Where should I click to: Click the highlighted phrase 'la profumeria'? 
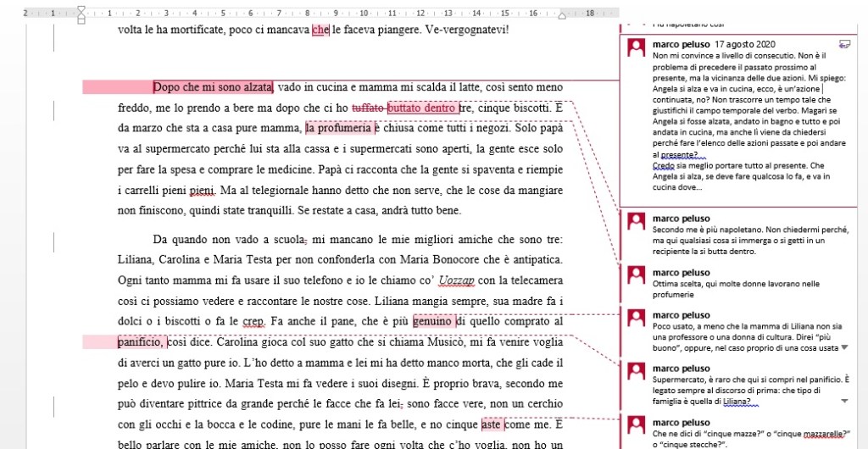[339, 129]
